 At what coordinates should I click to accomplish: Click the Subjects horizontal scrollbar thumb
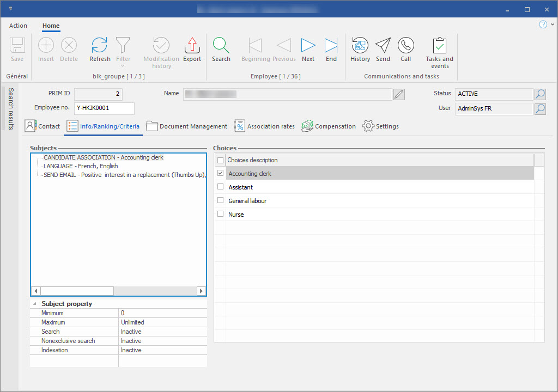pos(76,291)
